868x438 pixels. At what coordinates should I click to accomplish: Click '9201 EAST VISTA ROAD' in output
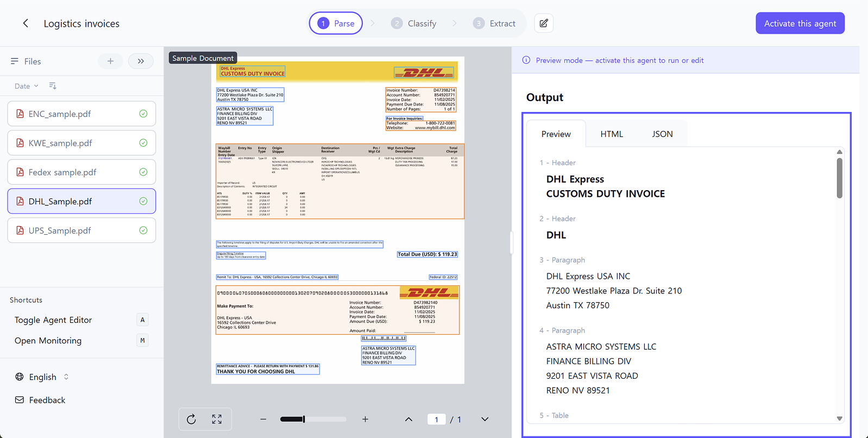click(592, 376)
